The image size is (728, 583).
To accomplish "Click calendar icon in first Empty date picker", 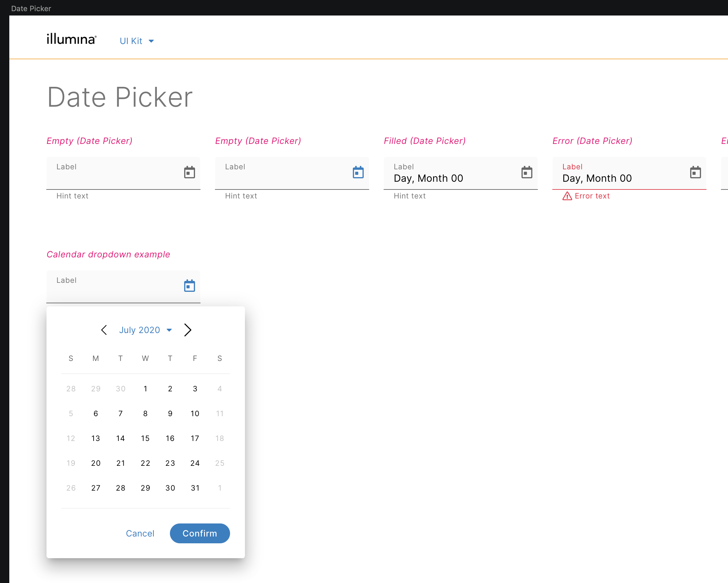I will coord(189,172).
